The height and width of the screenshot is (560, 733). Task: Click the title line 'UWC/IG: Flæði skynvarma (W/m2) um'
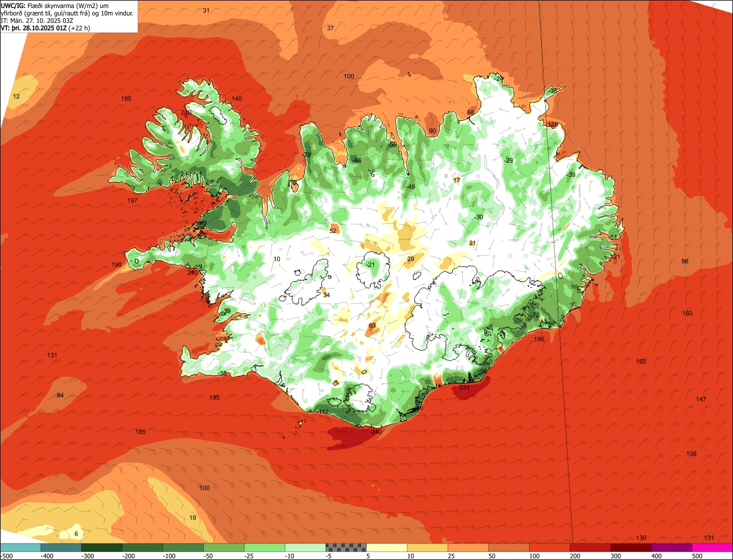[55, 5]
